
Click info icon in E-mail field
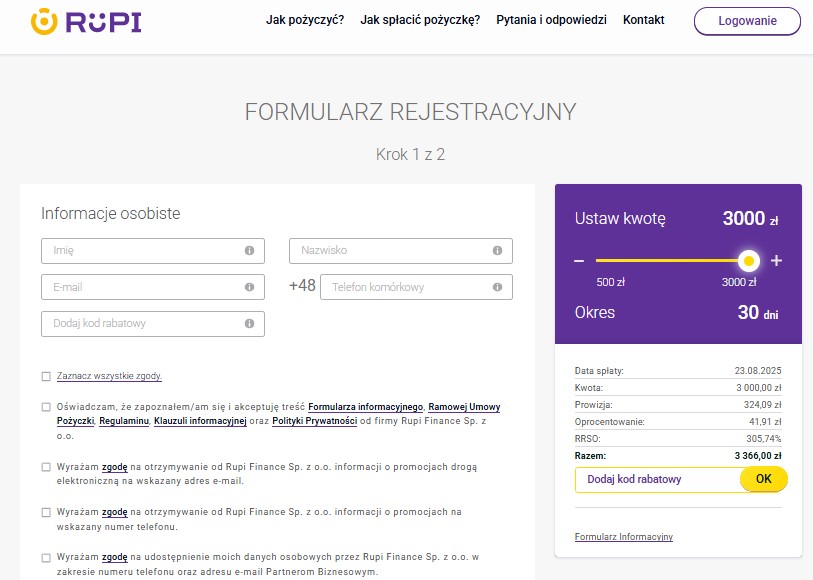(x=249, y=287)
